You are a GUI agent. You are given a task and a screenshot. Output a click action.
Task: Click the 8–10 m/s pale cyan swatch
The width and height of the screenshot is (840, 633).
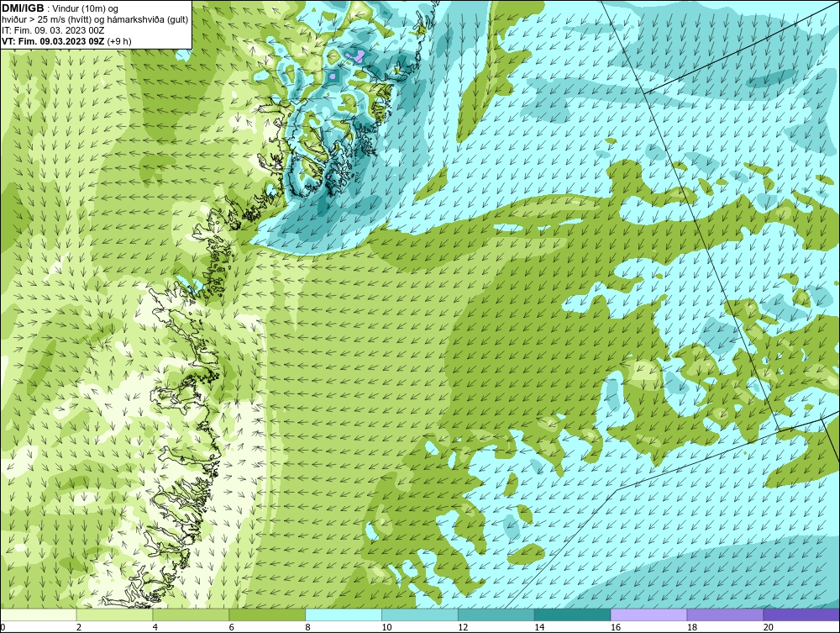pos(344,615)
